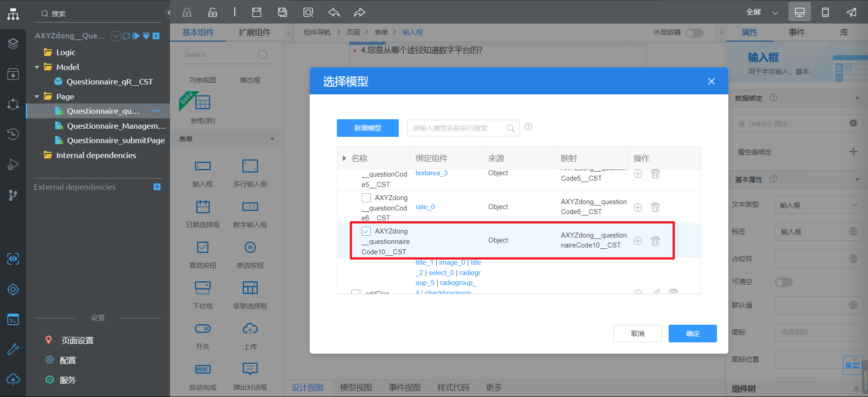Click the eye preview scan icon
The width and height of the screenshot is (868, 397).
[13, 259]
